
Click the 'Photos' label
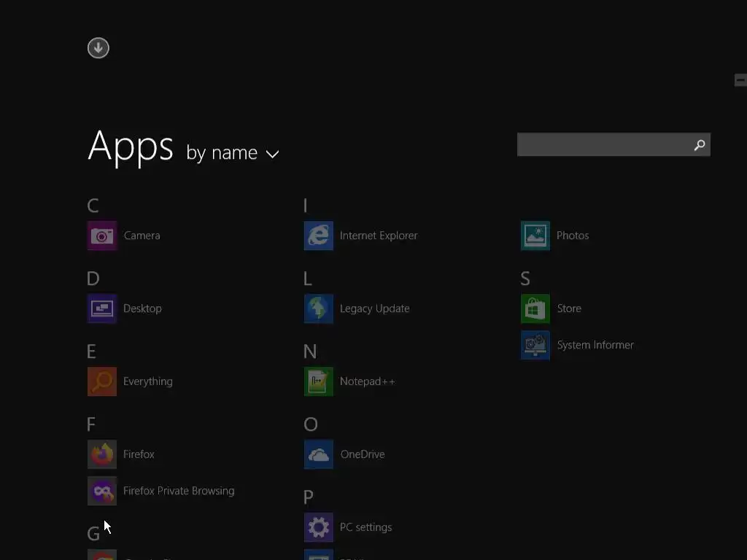tap(573, 236)
